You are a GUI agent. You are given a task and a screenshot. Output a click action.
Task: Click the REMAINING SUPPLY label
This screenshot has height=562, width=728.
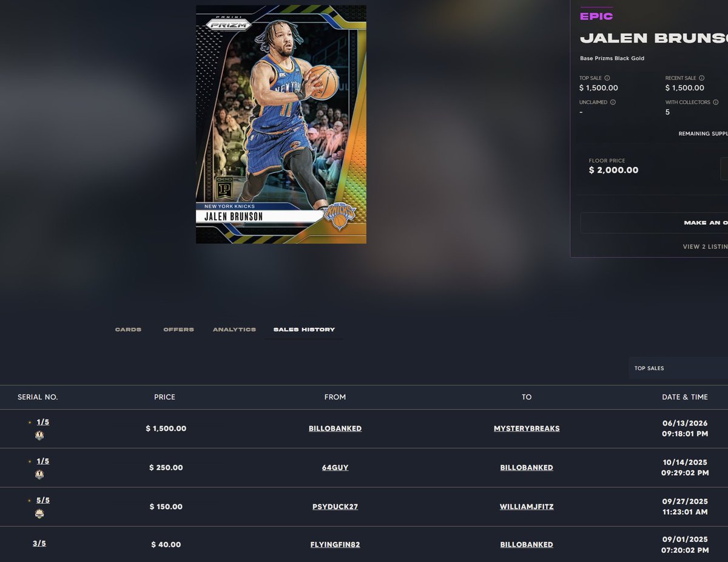pos(703,134)
